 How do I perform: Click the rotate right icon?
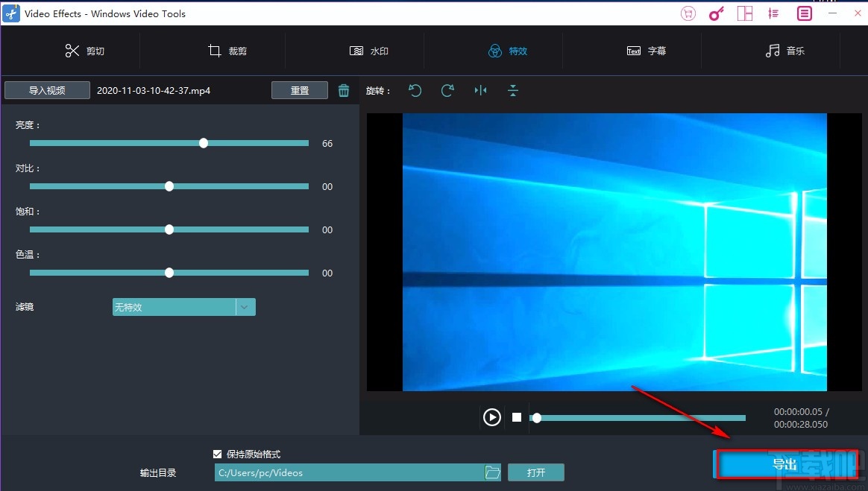(x=447, y=90)
